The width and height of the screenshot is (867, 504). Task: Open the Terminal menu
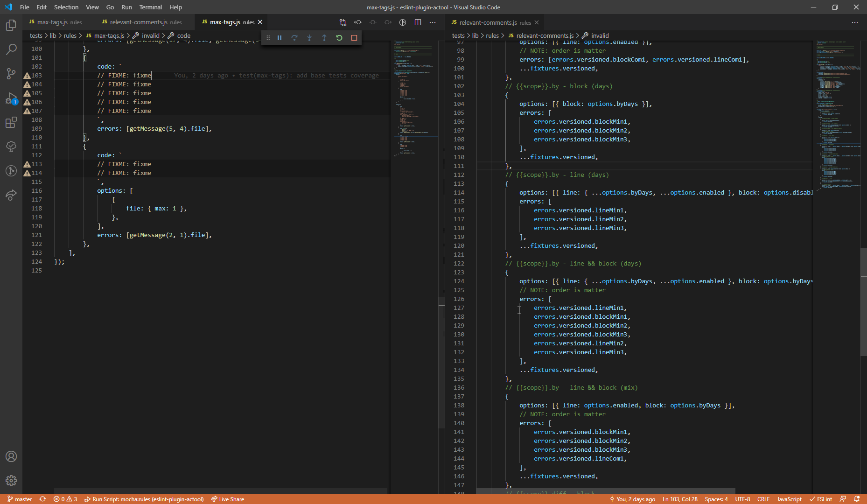[151, 7]
